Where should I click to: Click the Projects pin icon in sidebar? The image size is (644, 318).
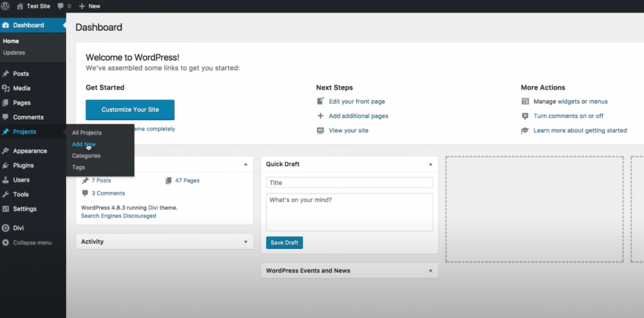coord(5,132)
